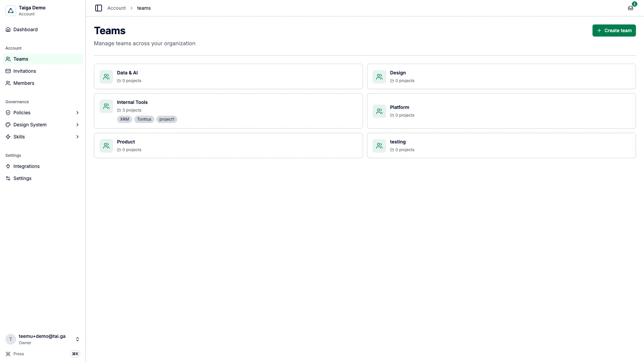Click the Design team people icon

pos(379,77)
